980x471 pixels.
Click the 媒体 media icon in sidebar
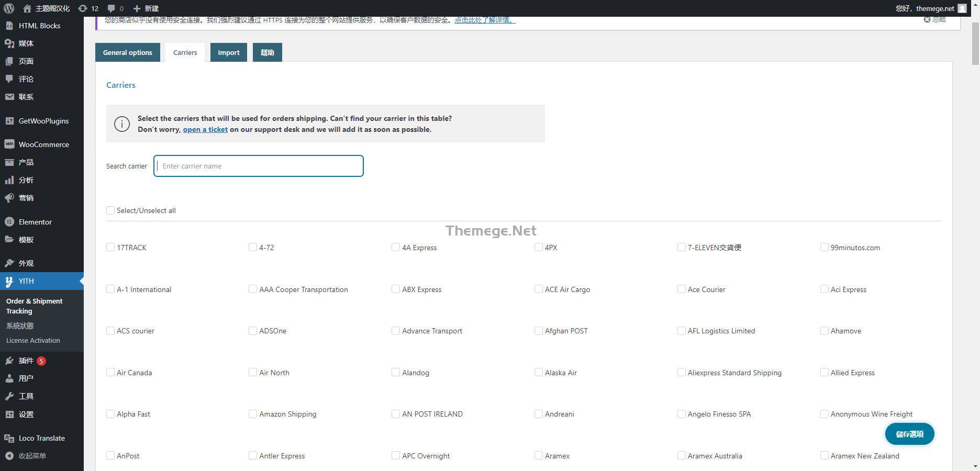[9, 43]
